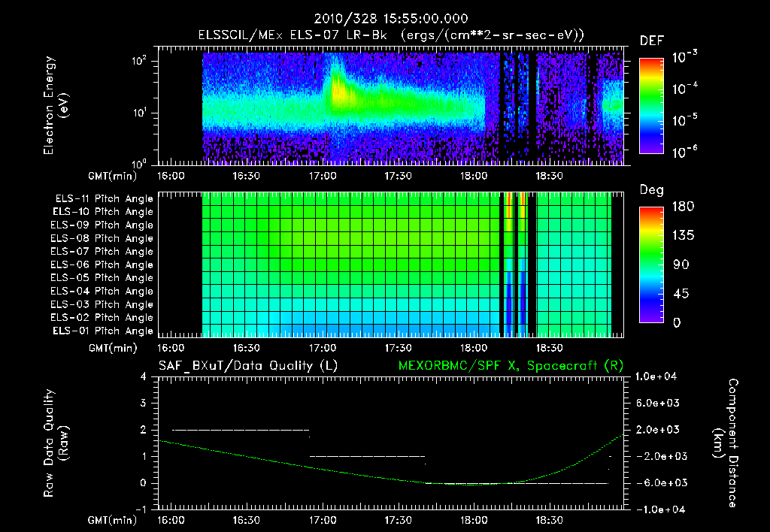The image size is (770, 532).
Task: Click the 10^-4 value on DEF scale
Action: 684,89
